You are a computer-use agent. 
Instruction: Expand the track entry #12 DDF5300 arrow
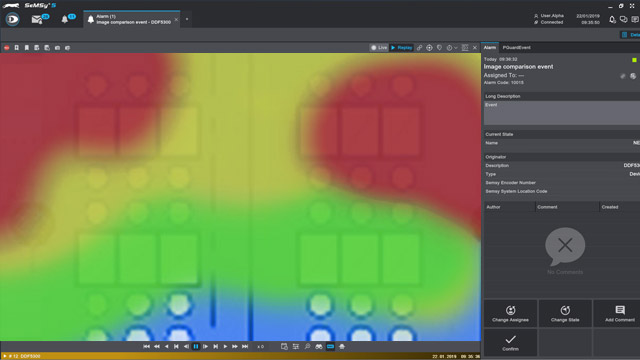(5, 356)
